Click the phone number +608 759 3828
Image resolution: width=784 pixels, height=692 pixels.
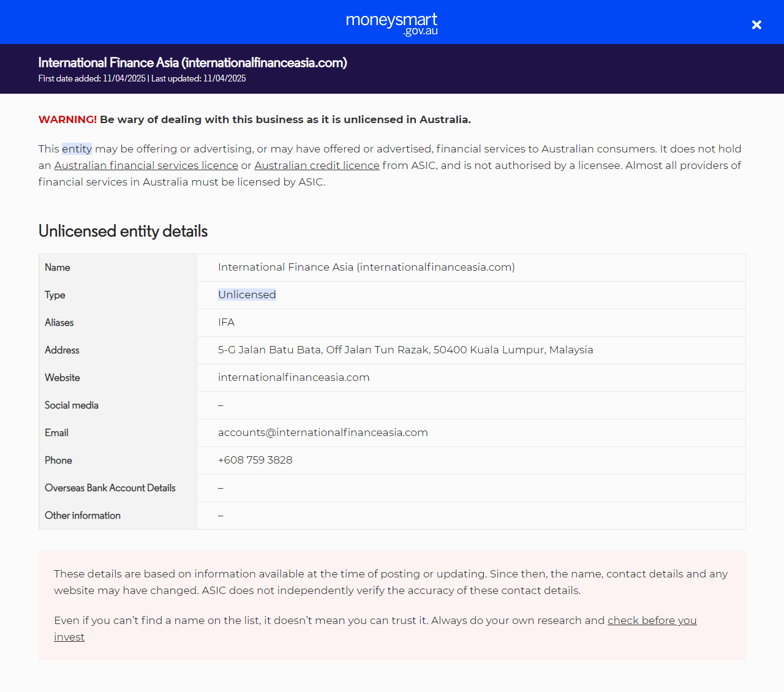255,460
